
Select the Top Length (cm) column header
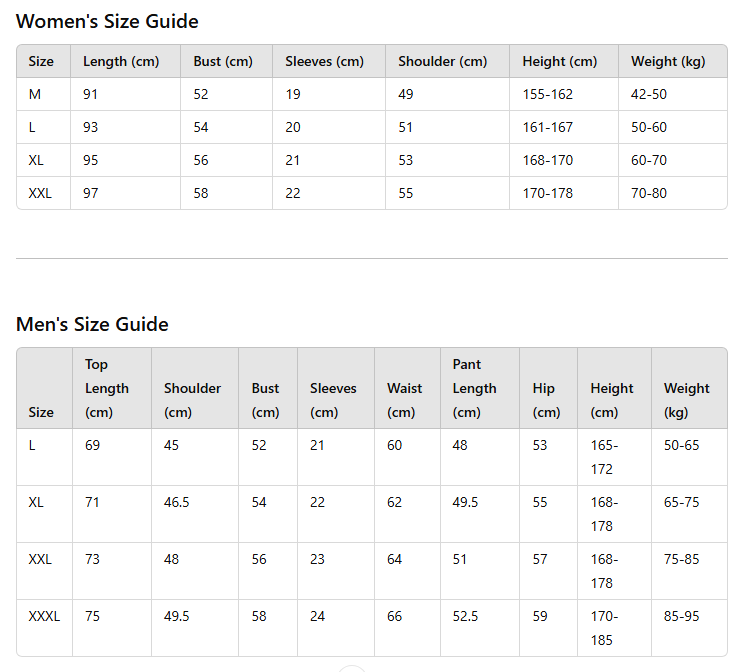click(107, 388)
